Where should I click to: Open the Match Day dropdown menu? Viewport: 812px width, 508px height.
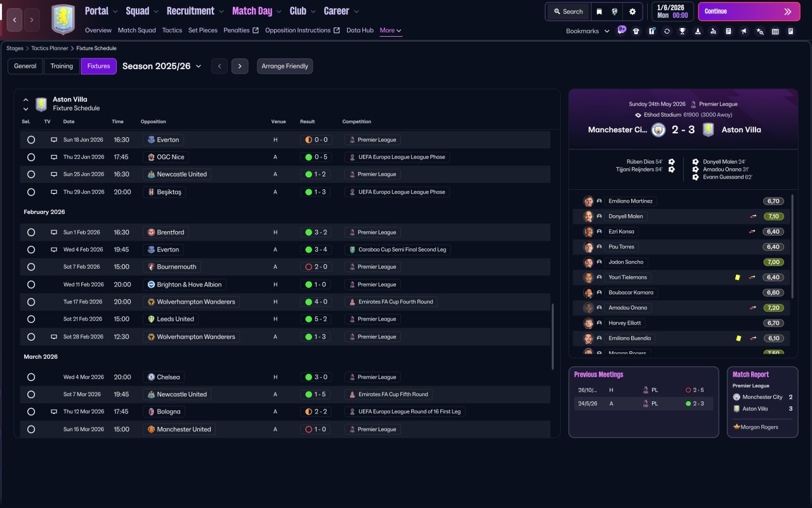(x=257, y=11)
